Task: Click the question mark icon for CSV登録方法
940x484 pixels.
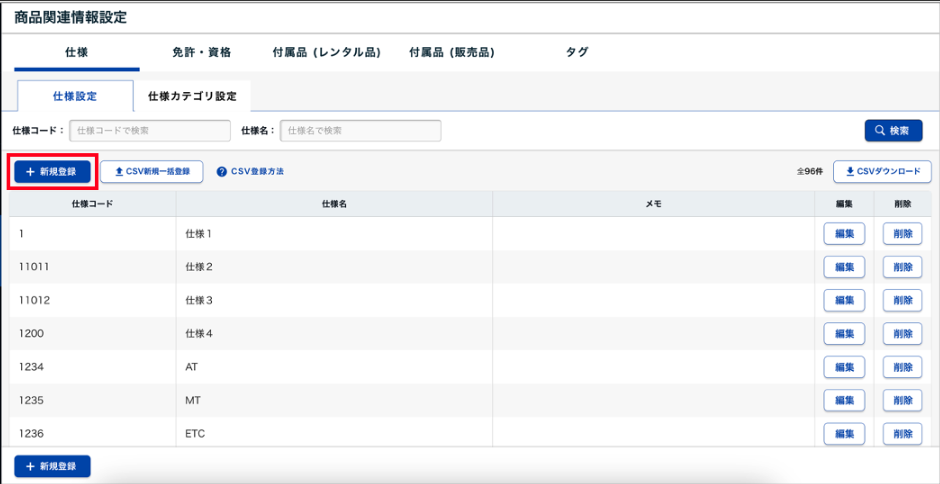Action: (x=222, y=172)
